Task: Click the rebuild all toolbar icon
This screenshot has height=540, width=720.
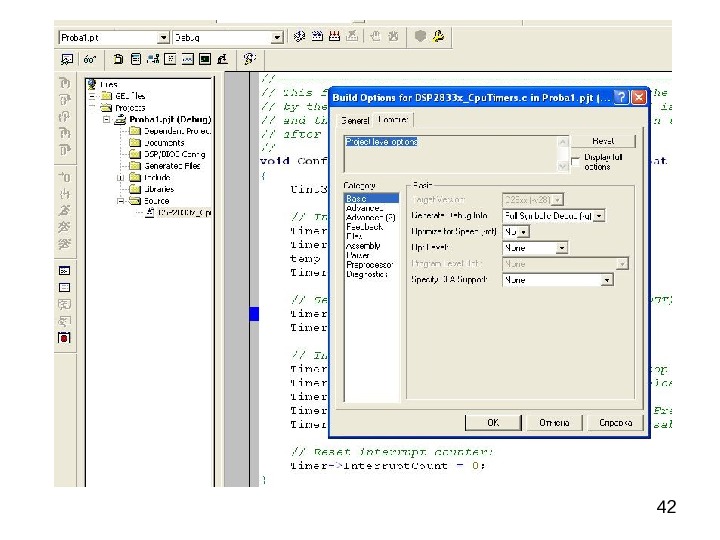Action: [335, 37]
